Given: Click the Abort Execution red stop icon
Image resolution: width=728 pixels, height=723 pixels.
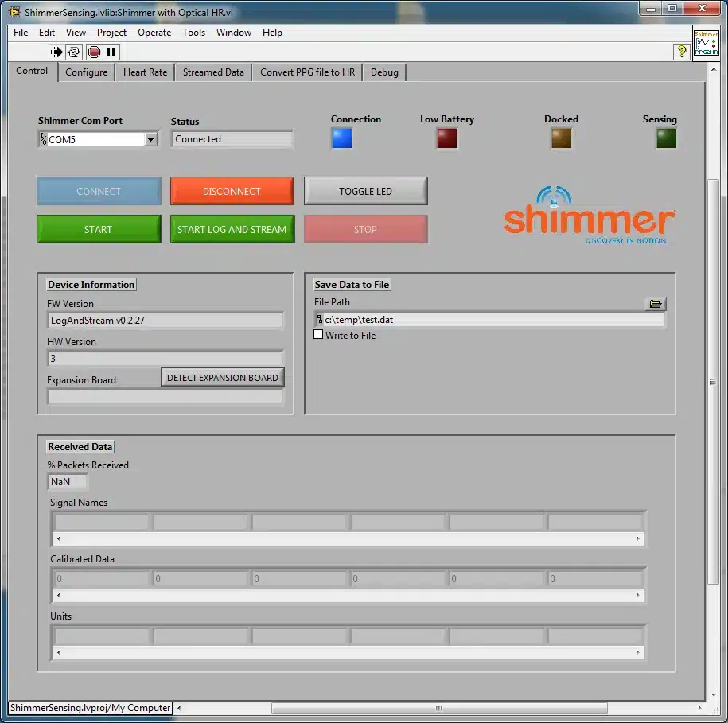Looking at the screenshot, I should point(94,52).
